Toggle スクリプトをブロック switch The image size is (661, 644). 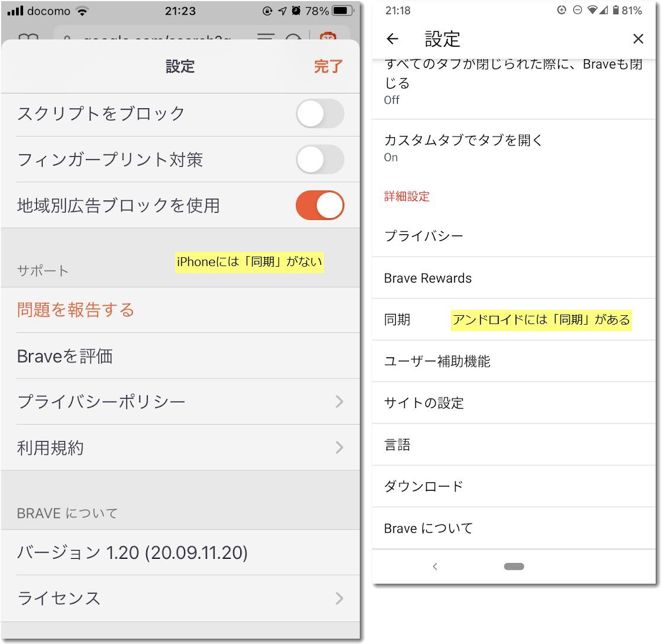click(x=320, y=114)
